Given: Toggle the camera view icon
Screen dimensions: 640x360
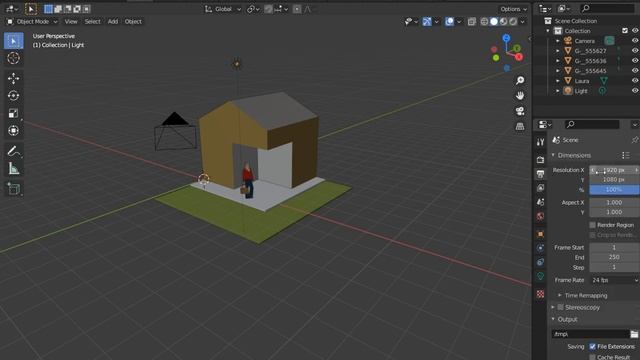Looking at the screenshot, I should tap(520, 111).
